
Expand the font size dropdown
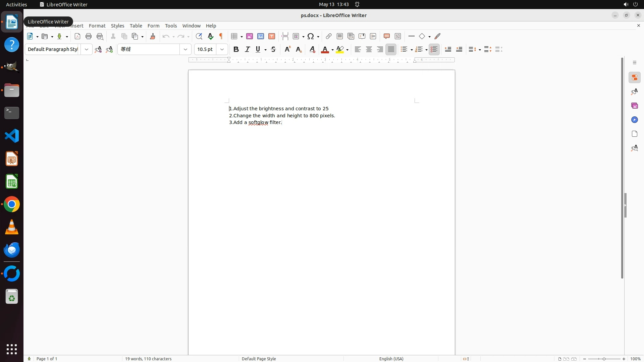click(222, 49)
